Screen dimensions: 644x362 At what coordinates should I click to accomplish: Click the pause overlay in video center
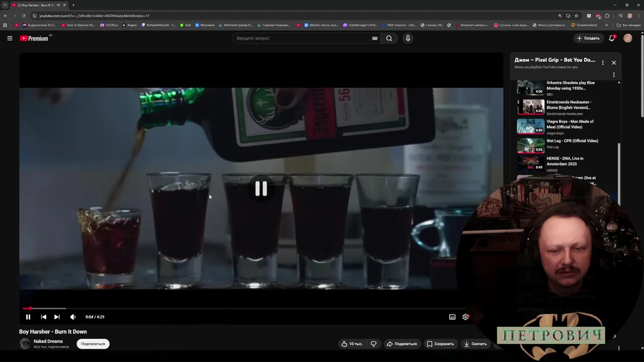pyautogui.click(x=261, y=189)
